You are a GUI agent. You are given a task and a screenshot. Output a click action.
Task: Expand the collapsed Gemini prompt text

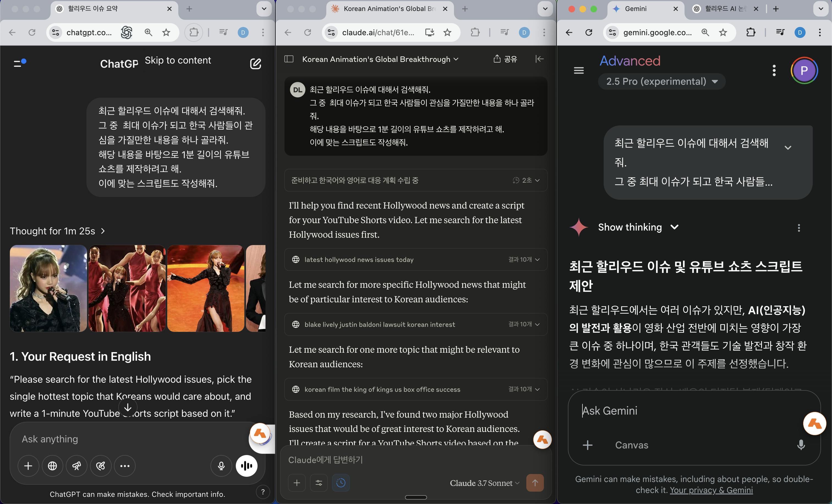click(788, 147)
